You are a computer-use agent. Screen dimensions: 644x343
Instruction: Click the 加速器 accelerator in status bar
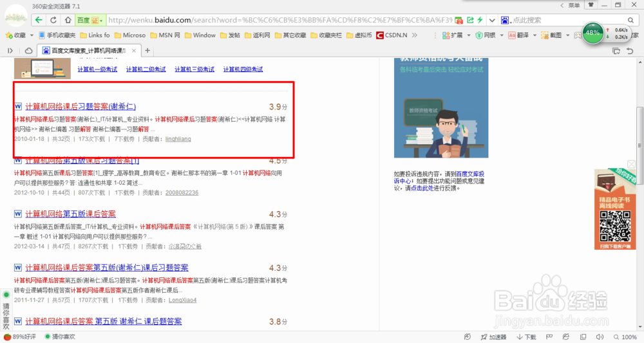[x=493, y=337]
